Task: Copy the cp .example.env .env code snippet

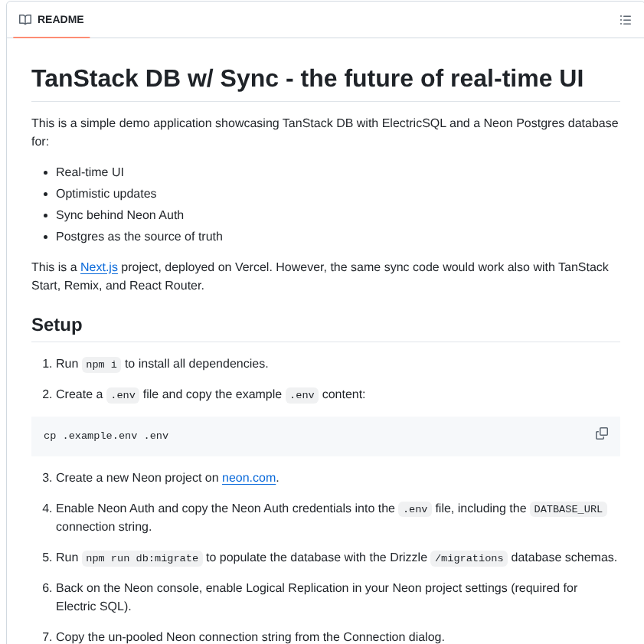Action: [x=601, y=433]
